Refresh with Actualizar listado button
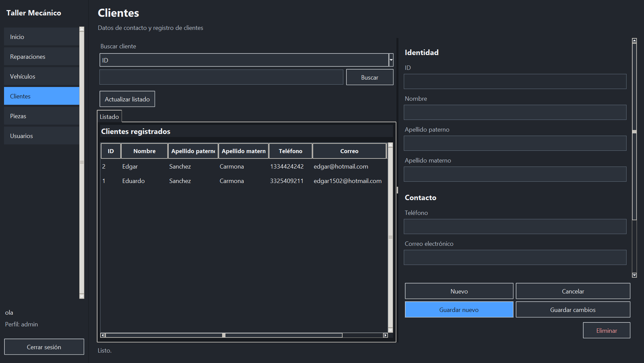644x363 pixels. point(127,99)
